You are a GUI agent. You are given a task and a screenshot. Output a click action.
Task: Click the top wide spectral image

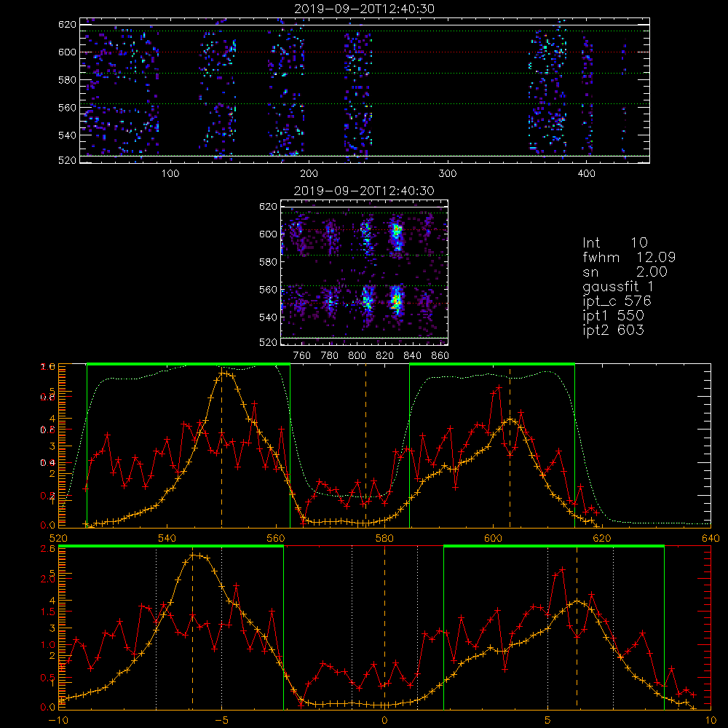pyautogui.click(x=365, y=90)
